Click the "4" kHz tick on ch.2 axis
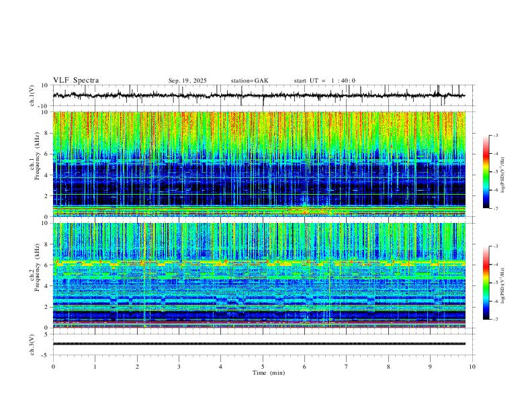 46,286
